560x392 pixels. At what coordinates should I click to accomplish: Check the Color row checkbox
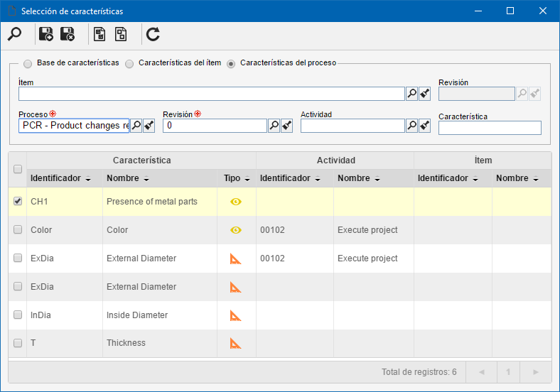tap(18, 229)
